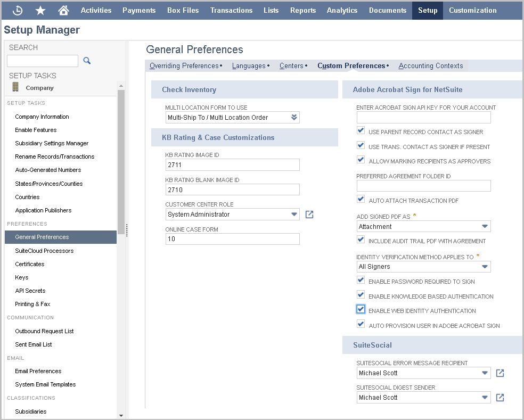Open Subsidiary Settings Manager link
524x420 pixels.
coord(52,143)
